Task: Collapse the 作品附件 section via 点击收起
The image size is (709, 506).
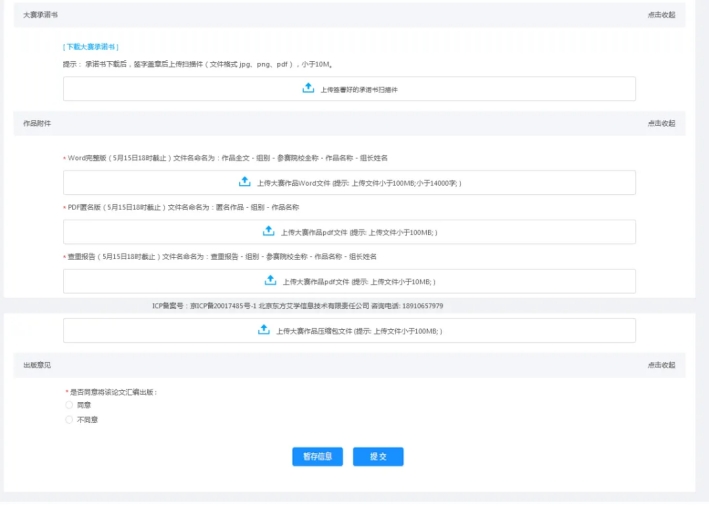Action: 660,124
